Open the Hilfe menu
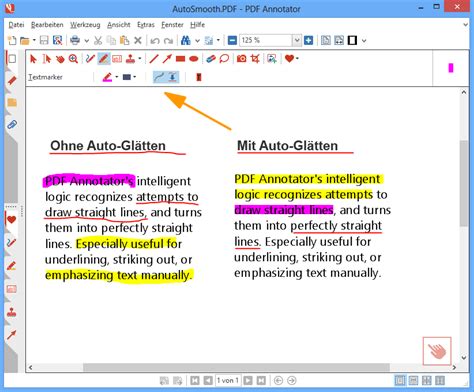The width and height of the screenshot is (474, 392). tap(197, 25)
